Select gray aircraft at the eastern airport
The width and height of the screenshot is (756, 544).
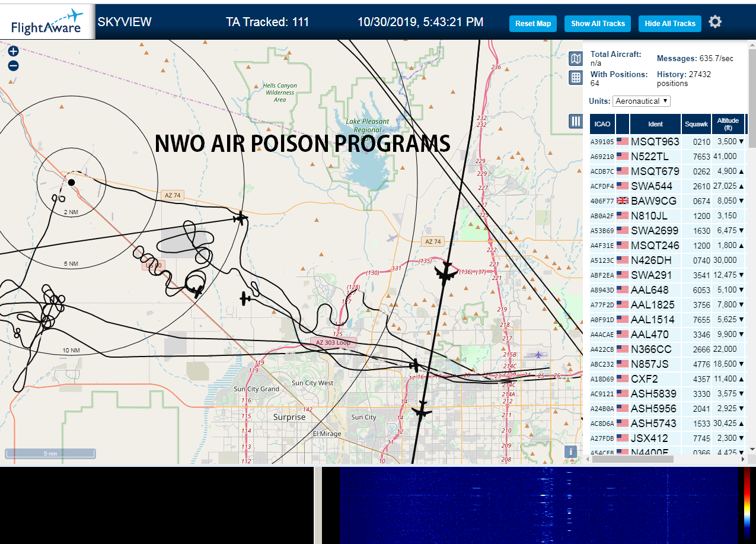pyautogui.click(x=537, y=355)
